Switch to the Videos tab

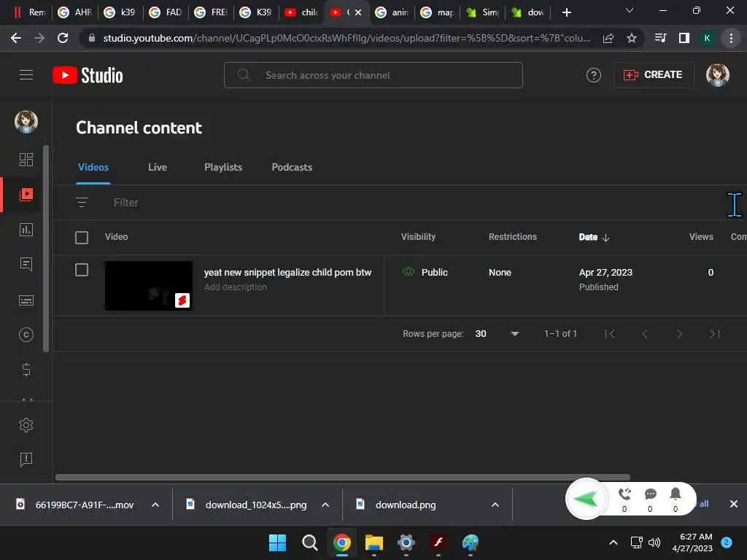tap(93, 168)
